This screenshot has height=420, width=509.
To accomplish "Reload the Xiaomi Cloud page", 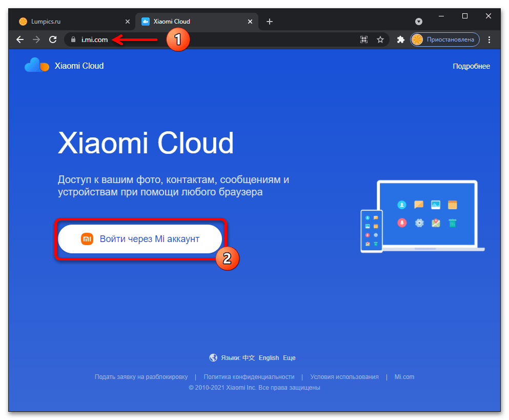I will pos(52,39).
